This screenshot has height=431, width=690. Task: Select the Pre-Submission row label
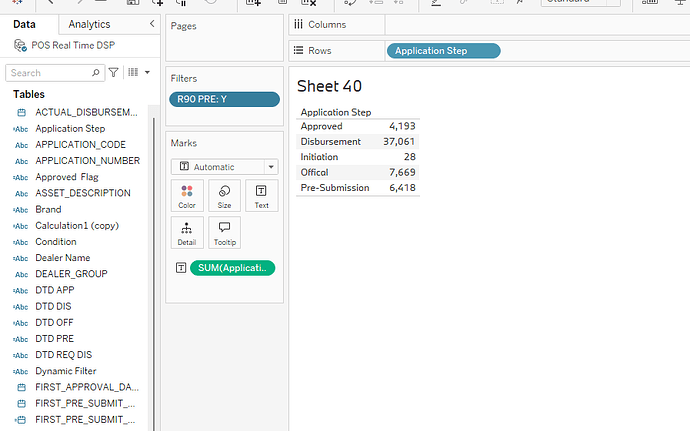coord(335,188)
